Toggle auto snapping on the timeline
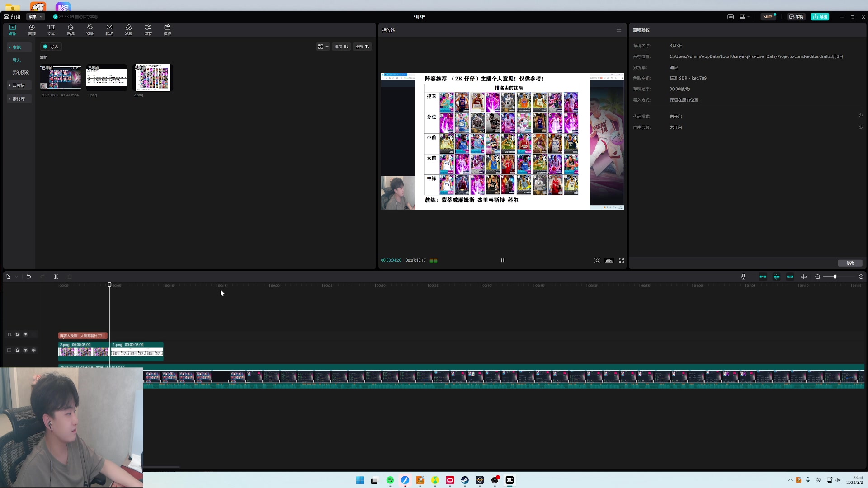 click(777, 277)
